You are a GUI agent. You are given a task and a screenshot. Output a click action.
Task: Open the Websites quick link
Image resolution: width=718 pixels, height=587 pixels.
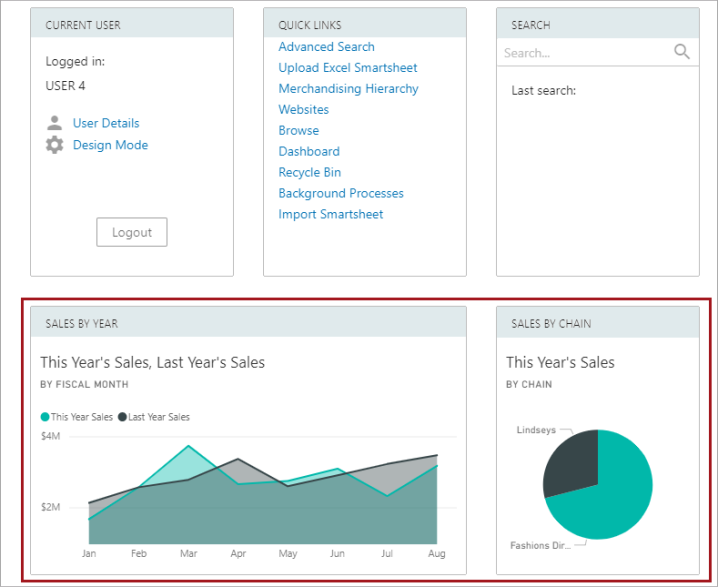pos(304,110)
